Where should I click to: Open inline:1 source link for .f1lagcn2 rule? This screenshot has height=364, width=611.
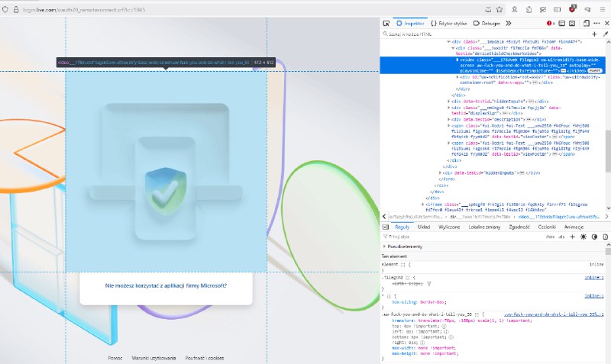(594, 278)
